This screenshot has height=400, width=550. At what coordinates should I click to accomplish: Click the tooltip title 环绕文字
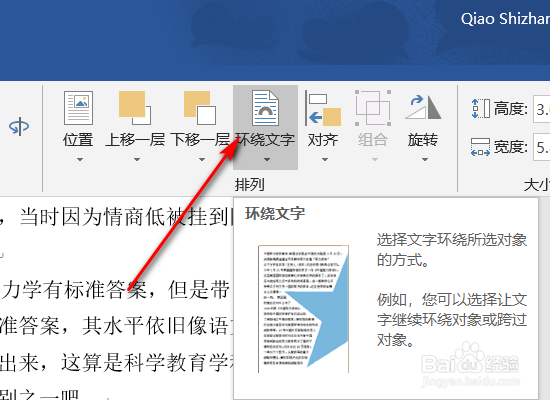(x=275, y=214)
